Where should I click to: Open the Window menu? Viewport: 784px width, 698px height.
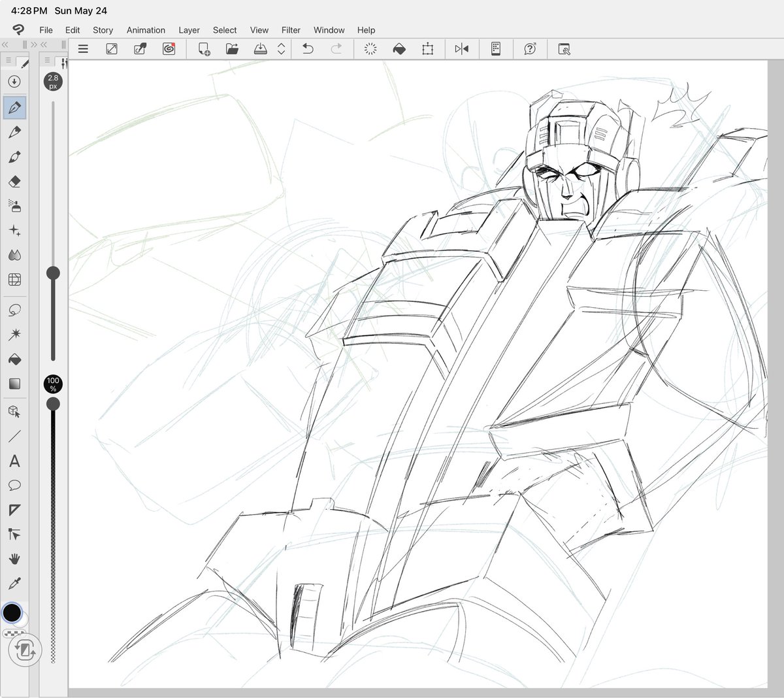[329, 30]
